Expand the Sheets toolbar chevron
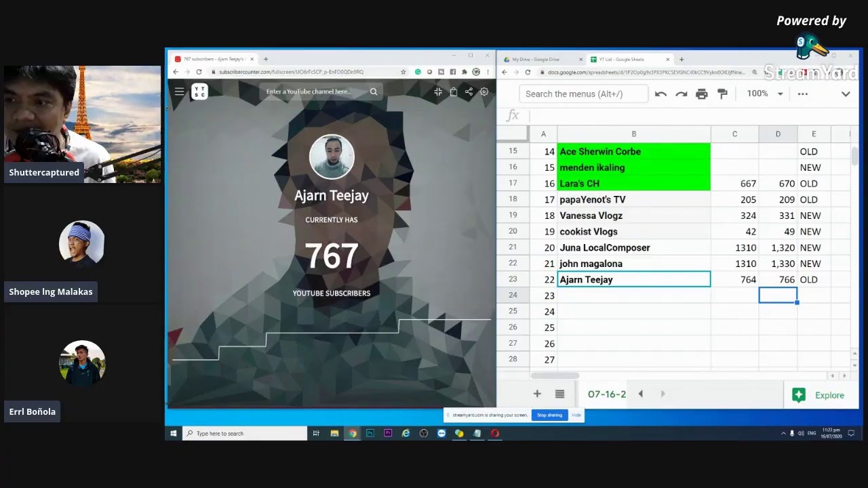This screenshot has width=868, height=488. 846,94
